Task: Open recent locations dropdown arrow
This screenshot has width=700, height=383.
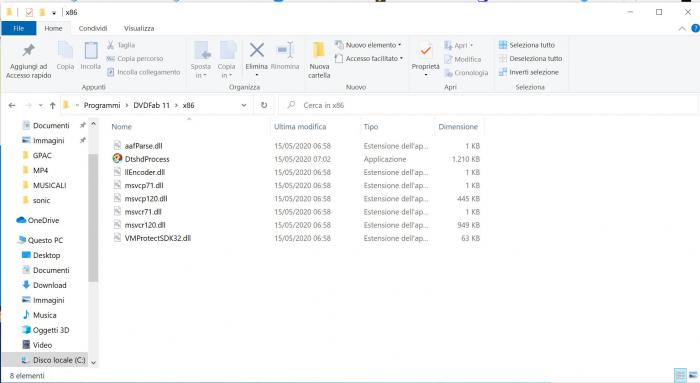Action: point(41,105)
